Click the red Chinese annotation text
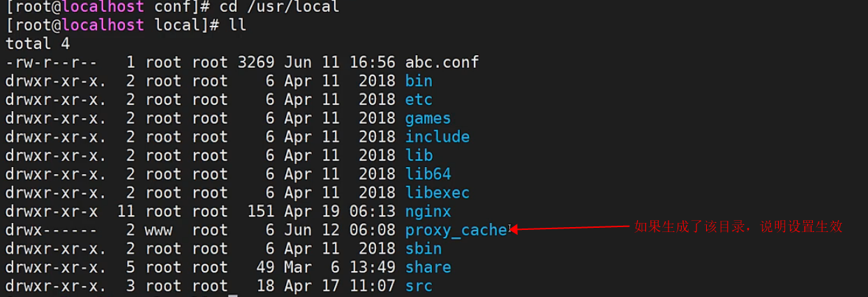Viewport: 868px width, 297px height. [738, 226]
